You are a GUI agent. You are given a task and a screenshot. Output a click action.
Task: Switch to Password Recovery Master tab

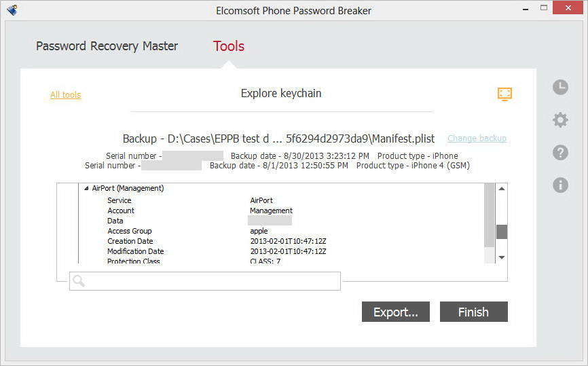coord(107,46)
